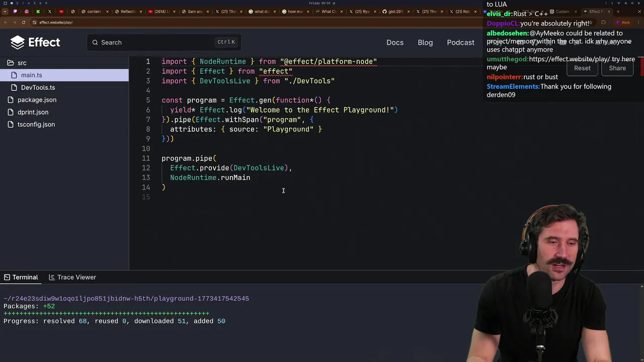Screen dimensions: 644x362
Task: Reload the page with the browser refresh icon
Action: coord(24,22)
